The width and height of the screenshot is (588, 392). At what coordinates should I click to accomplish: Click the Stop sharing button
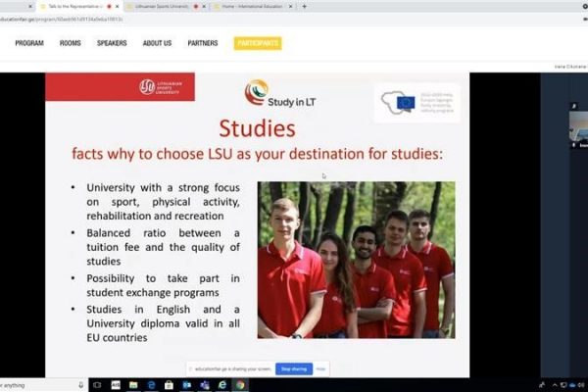click(x=294, y=369)
